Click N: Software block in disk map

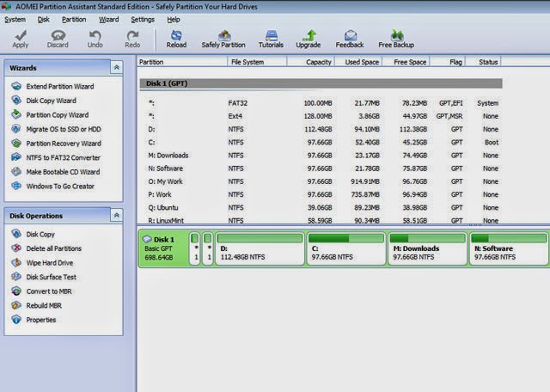point(509,248)
